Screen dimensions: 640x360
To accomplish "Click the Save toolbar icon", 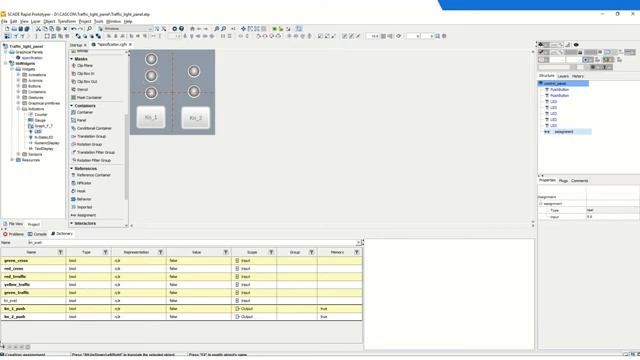I will (20, 29).
